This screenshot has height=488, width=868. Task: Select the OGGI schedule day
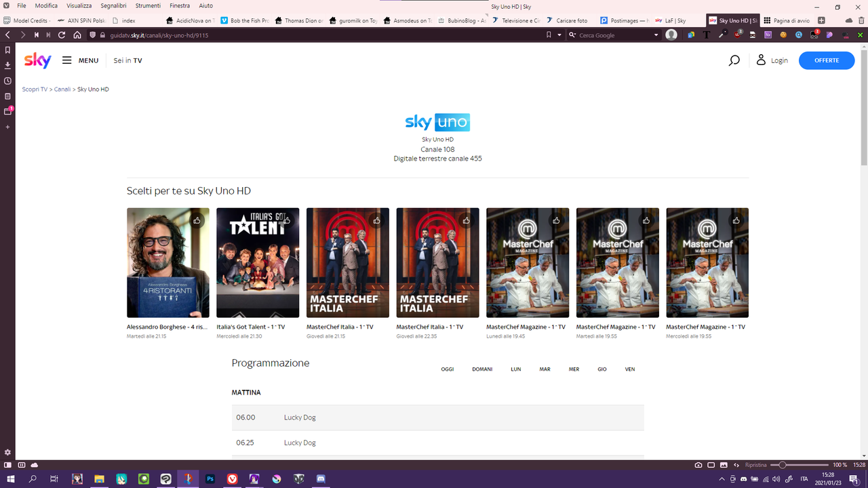pyautogui.click(x=448, y=369)
